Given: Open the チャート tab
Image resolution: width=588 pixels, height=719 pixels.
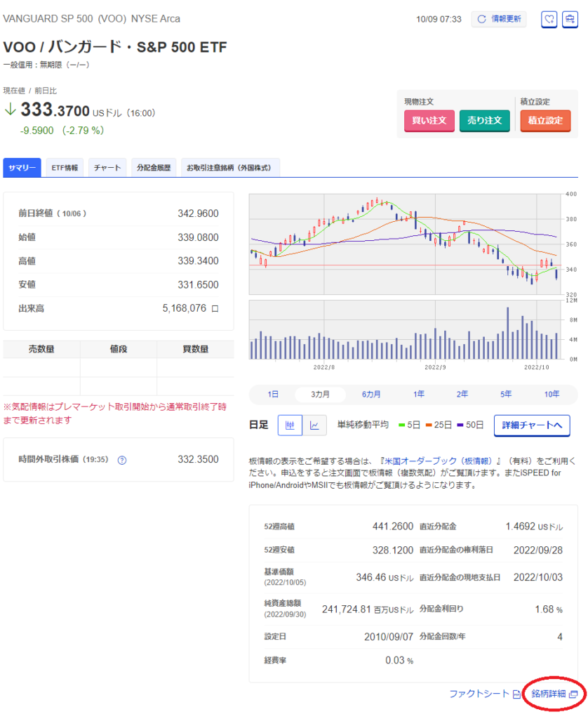Looking at the screenshot, I should (x=107, y=168).
